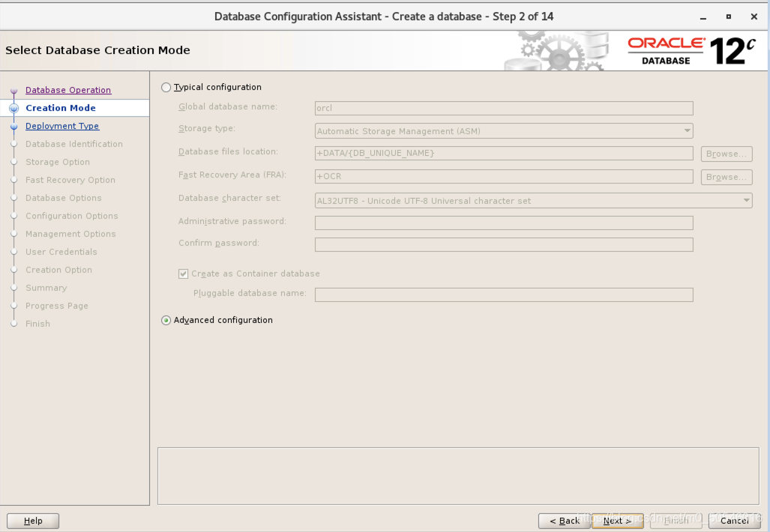Click the Global database name field

click(504, 108)
